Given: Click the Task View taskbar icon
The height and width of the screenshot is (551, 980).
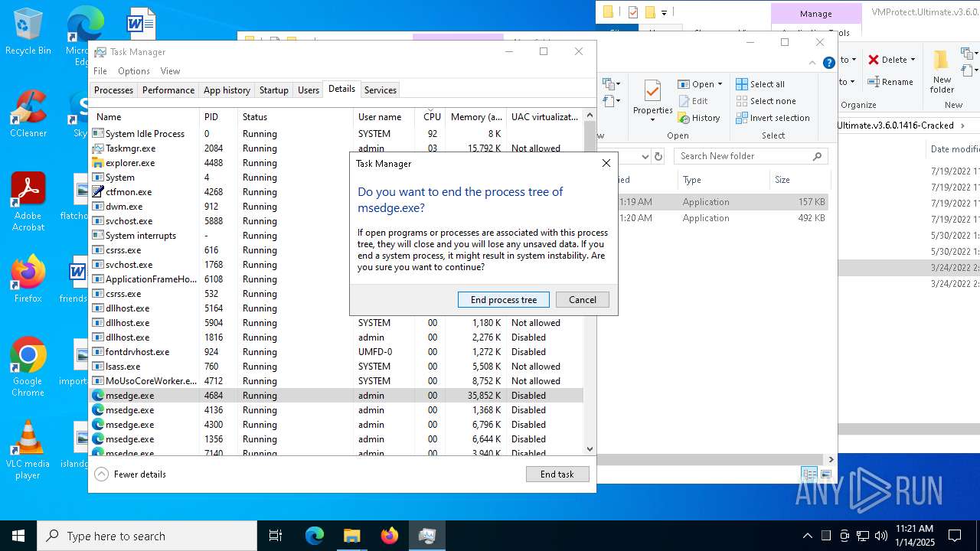Looking at the screenshot, I should pyautogui.click(x=276, y=536).
